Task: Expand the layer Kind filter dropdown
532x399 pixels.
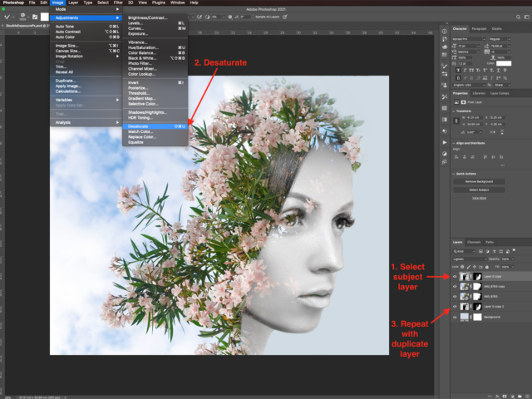Action: pos(463,250)
